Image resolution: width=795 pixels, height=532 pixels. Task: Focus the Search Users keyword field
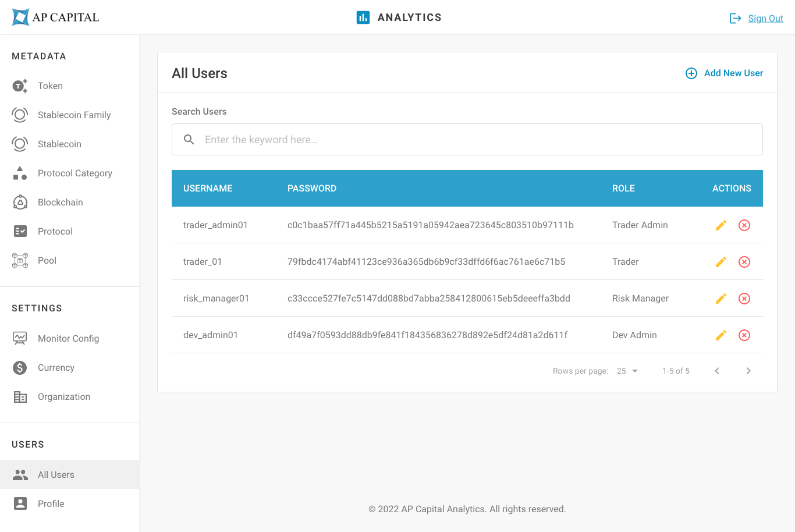(x=467, y=140)
